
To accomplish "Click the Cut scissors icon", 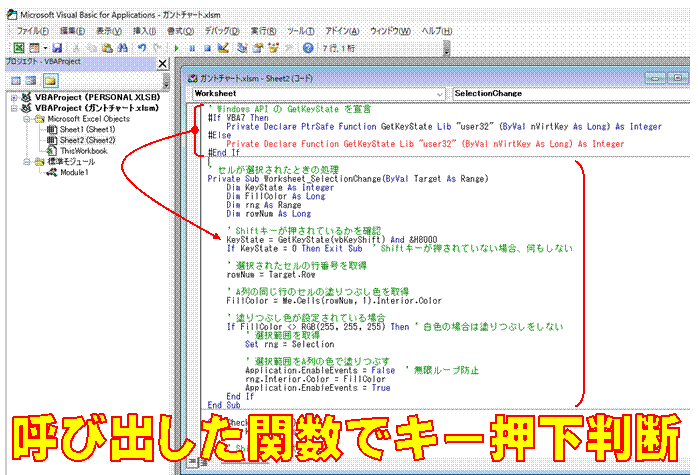I will pyautogui.click(x=76, y=48).
